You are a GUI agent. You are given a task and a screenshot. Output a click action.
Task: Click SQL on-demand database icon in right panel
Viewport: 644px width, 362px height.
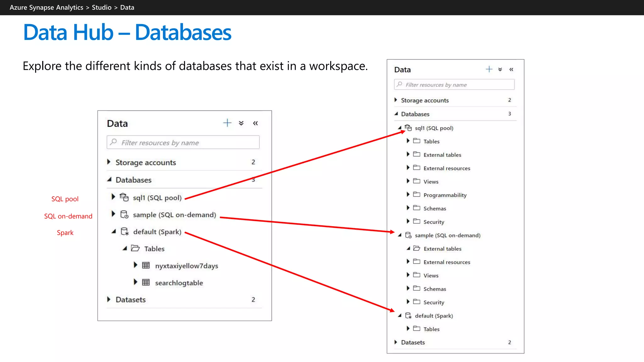coord(408,235)
